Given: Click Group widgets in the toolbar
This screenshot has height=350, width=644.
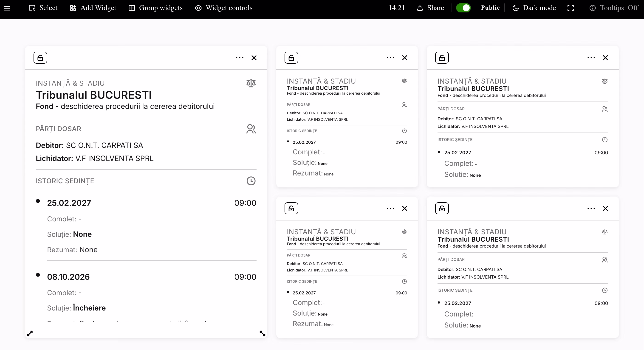Looking at the screenshot, I should [x=155, y=8].
